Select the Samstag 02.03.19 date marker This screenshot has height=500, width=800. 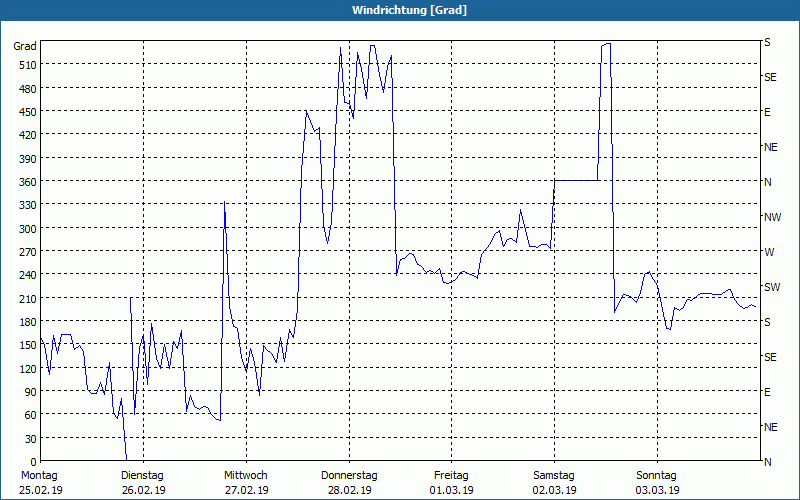coord(554,482)
